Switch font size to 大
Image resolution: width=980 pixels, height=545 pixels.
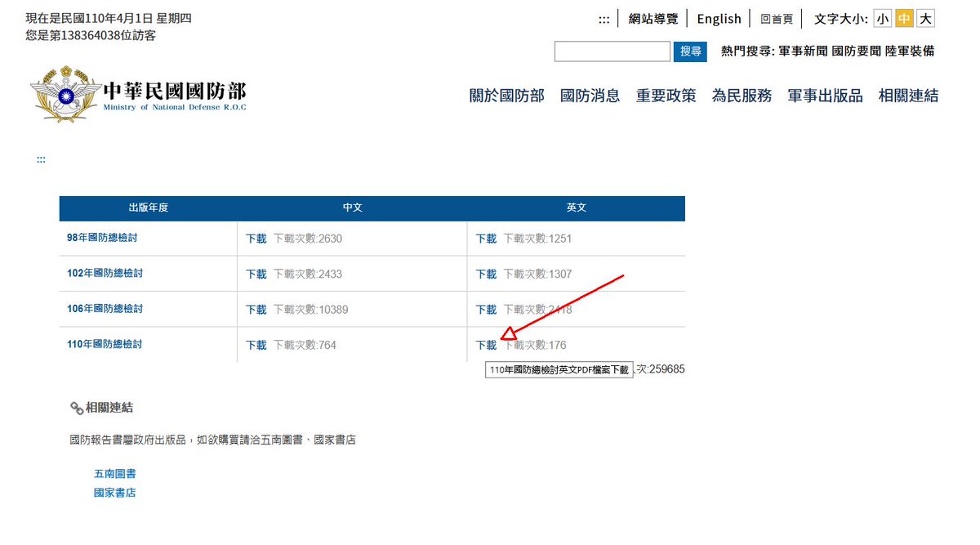(927, 17)
